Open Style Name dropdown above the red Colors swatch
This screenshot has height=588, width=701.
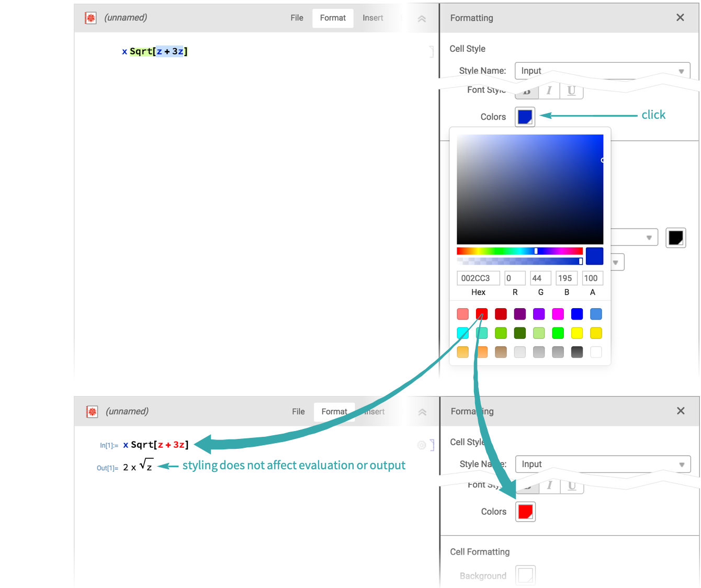click(x=603, y=464)
